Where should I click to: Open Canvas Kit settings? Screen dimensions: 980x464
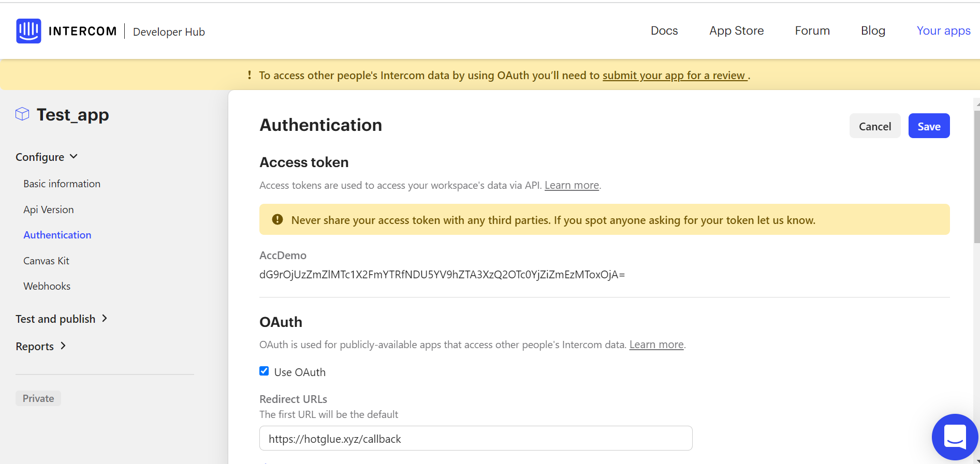46,261
